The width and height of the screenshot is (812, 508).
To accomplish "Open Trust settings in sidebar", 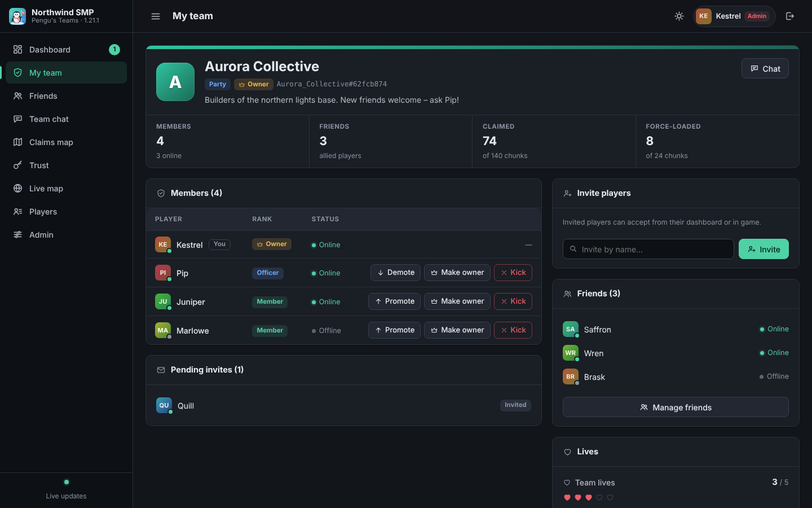I will pos(66,165).
